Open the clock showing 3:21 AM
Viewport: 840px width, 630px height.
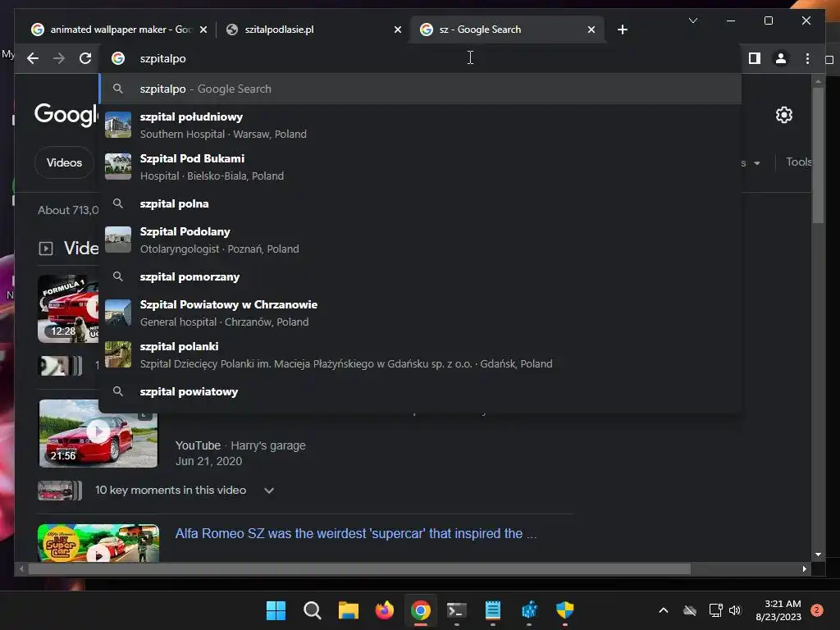[x=778, y=610]
